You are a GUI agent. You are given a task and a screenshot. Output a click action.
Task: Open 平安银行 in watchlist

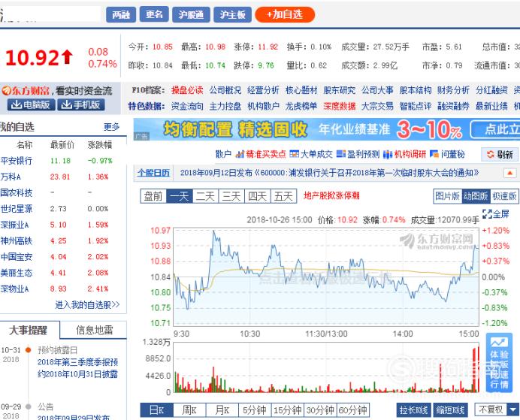pyautogui.click(x=17, y=161)
